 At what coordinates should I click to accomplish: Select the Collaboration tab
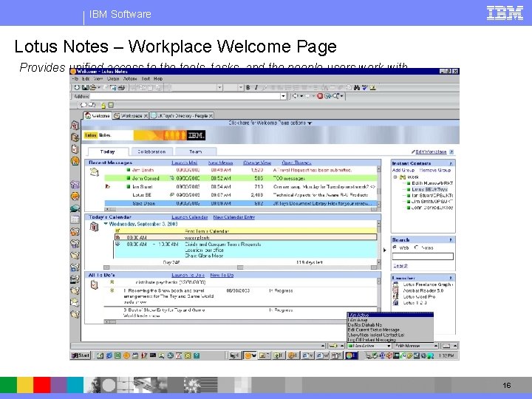[151, 151]
